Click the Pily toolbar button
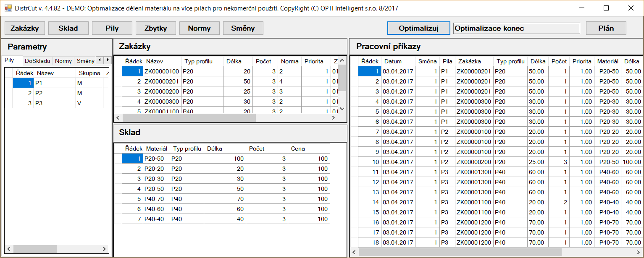The image size is (644, 258). [x=112, y=28]
